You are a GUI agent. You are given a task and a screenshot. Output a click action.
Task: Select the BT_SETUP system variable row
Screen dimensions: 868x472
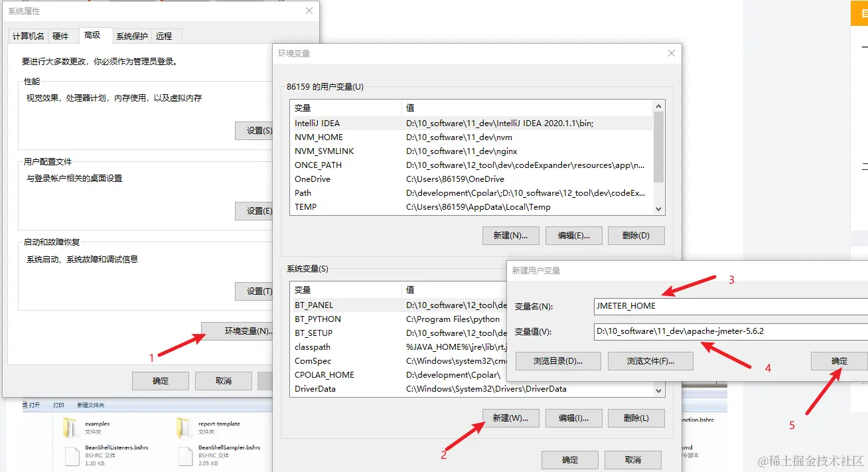398,333
